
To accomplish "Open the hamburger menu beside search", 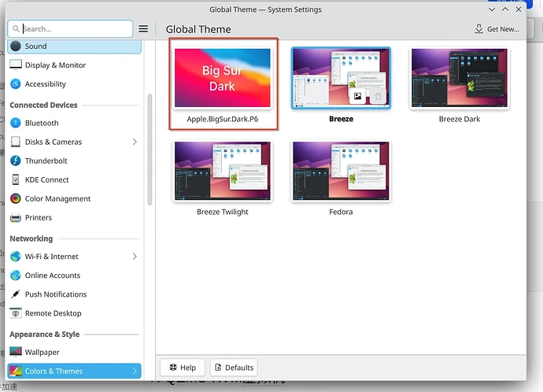I will [143, 29].
